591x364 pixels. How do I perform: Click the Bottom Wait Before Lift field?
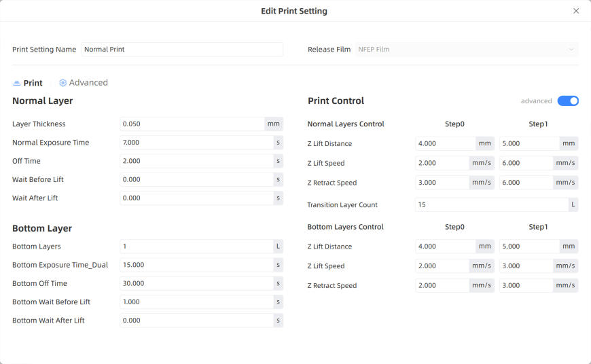(197, 302)
